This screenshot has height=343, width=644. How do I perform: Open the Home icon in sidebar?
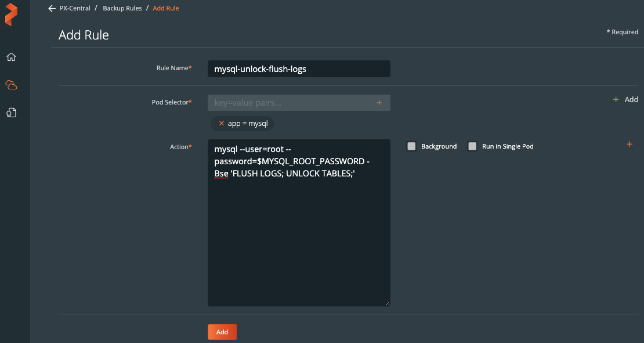[11, 57]
